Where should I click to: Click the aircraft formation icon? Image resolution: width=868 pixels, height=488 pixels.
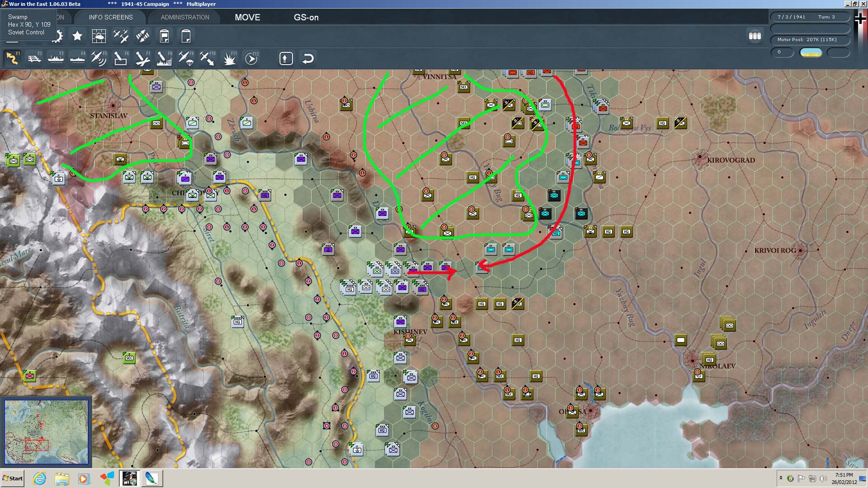pyautogui.click(x=121, y=36)
